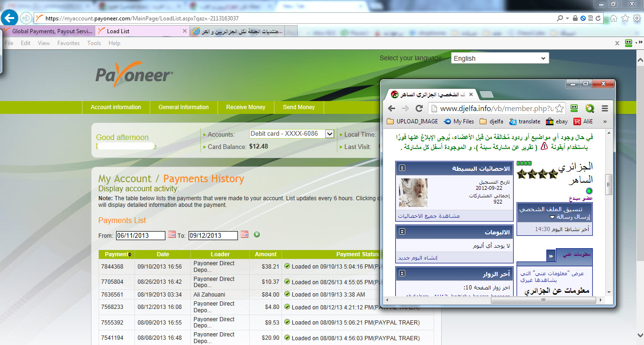Viewport: 644px width, 345px height.
Task: Open new tab in Chrome window
Action: click(487, 94)
